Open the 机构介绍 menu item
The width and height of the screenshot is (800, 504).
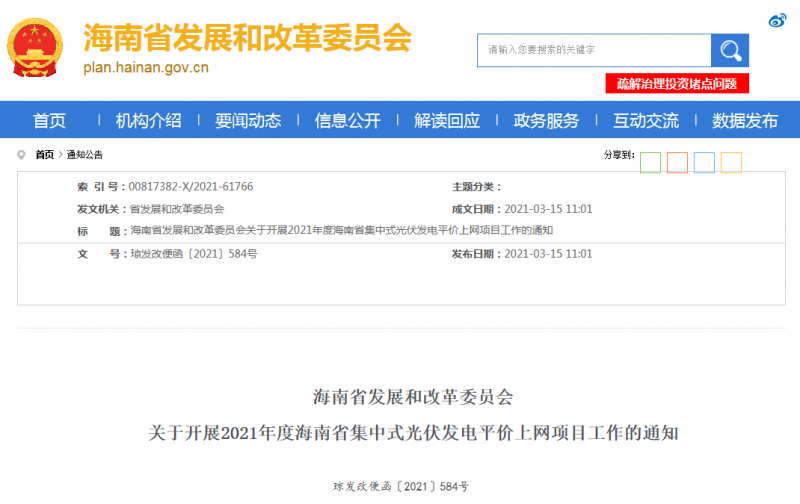148,121
